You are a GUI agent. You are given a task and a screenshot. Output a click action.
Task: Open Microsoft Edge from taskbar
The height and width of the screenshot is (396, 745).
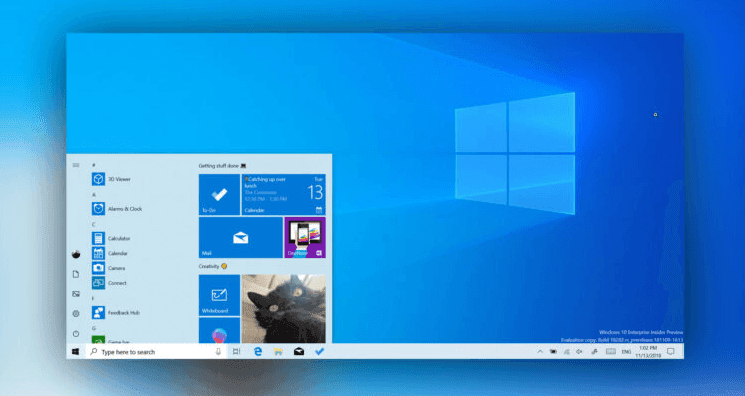tap(258, 352)
